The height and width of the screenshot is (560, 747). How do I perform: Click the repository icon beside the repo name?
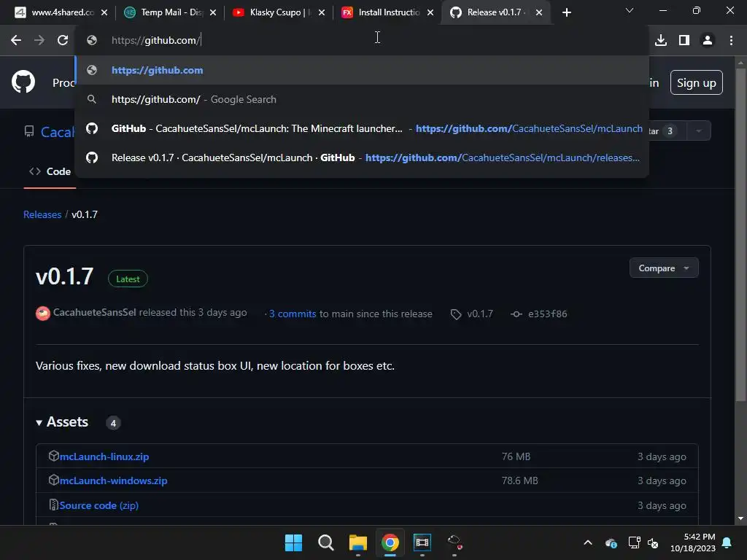(29, 131)
